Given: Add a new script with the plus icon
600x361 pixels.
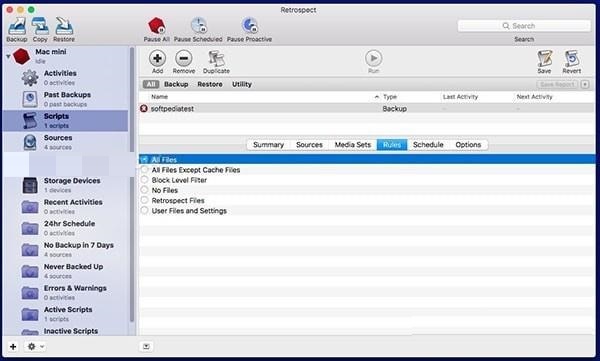Looking at the screenshot, I should pyautogui.click(x=157, y=59).
